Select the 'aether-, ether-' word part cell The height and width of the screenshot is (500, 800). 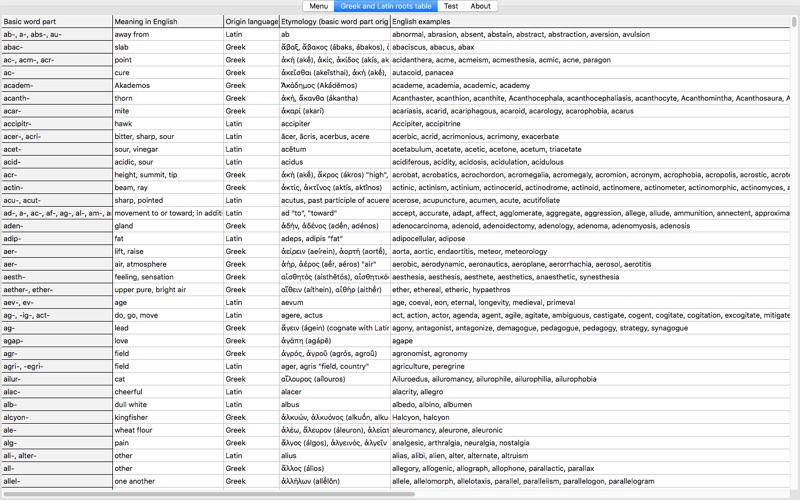coord(56,289)
